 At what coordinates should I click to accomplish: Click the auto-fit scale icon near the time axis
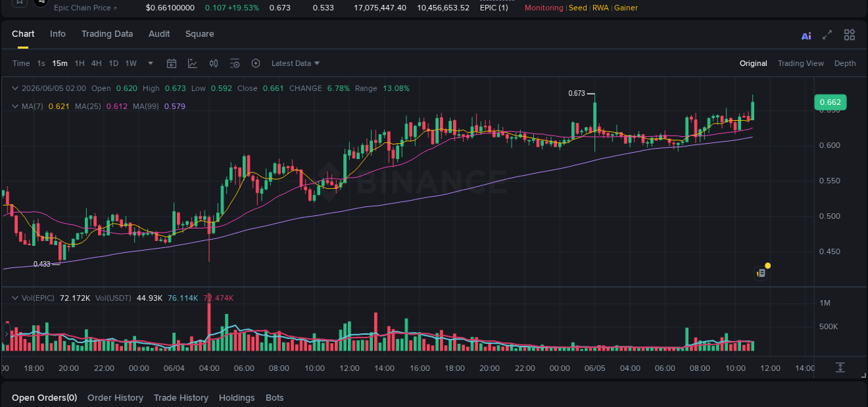(x=840, y=367)
